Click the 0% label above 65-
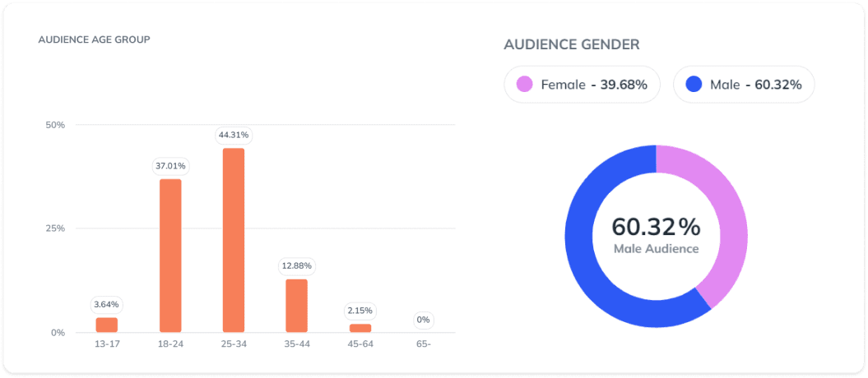Image resolution: width=868 pixels, height=378 pixels. click(423, 320)
